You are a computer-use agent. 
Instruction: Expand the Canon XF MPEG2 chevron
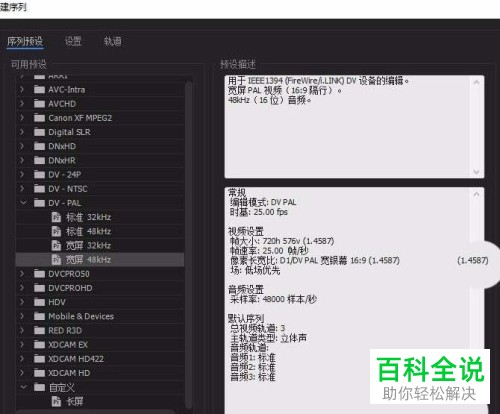[x=22, y=118]
